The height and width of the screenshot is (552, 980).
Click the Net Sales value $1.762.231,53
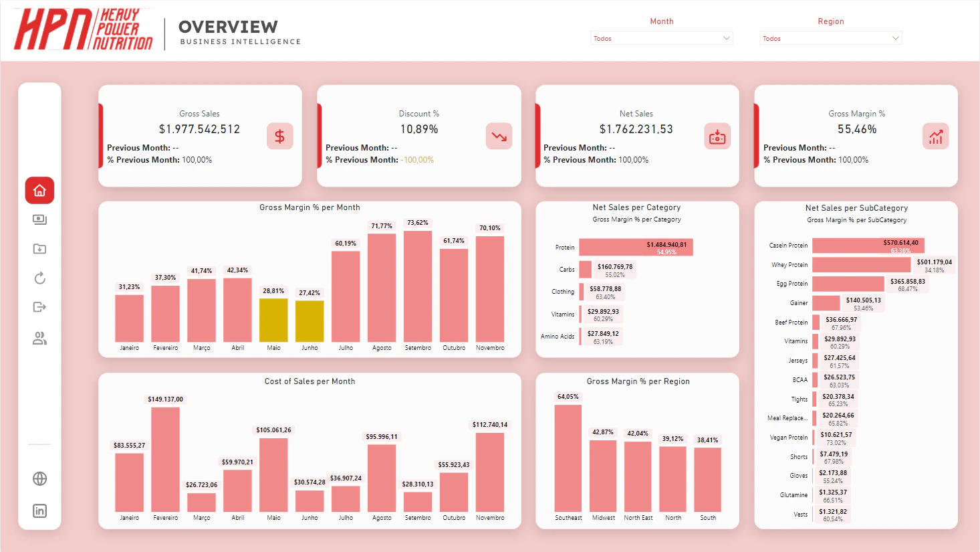pos(636,129)
